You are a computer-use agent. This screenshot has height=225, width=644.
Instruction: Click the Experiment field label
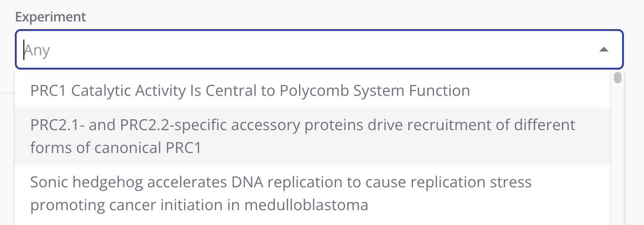pos(51,17)
